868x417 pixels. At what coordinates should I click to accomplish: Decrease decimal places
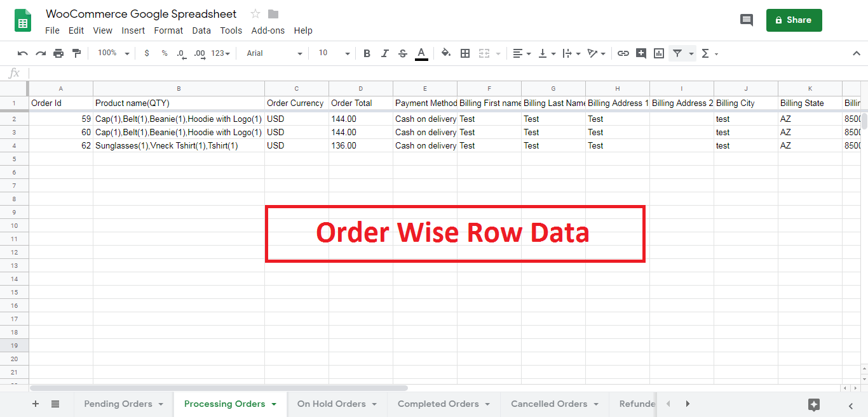point(181,53)
